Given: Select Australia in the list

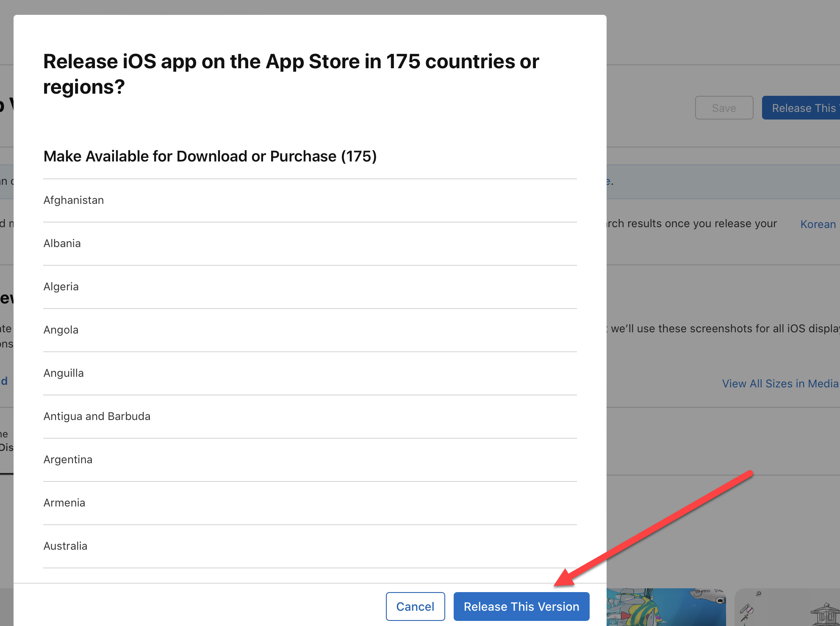Looking at the screenshot, I should coord(65,546).
